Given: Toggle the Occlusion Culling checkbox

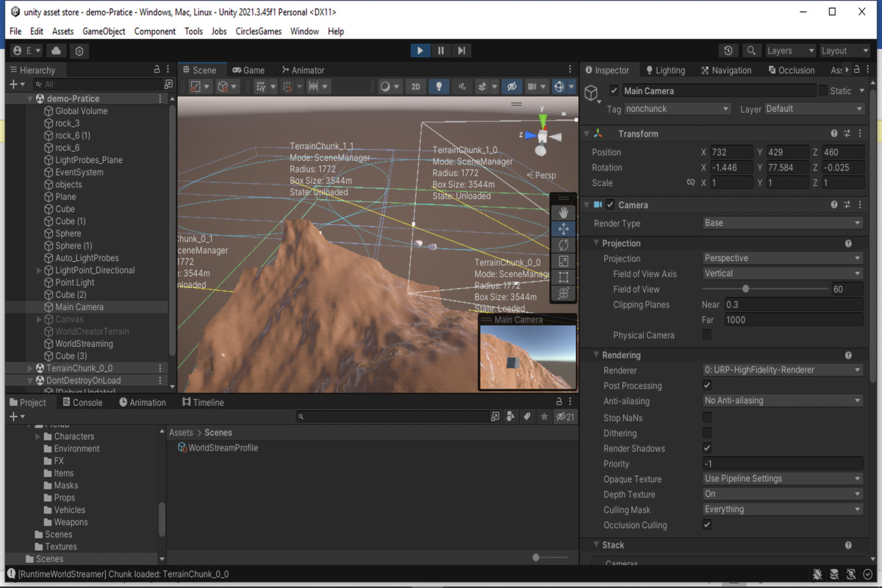Looking at the screenshot, I should point(707,525).
